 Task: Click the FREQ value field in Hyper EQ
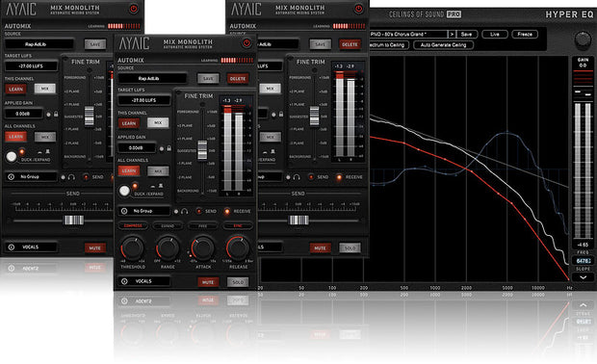coord(583,261)
